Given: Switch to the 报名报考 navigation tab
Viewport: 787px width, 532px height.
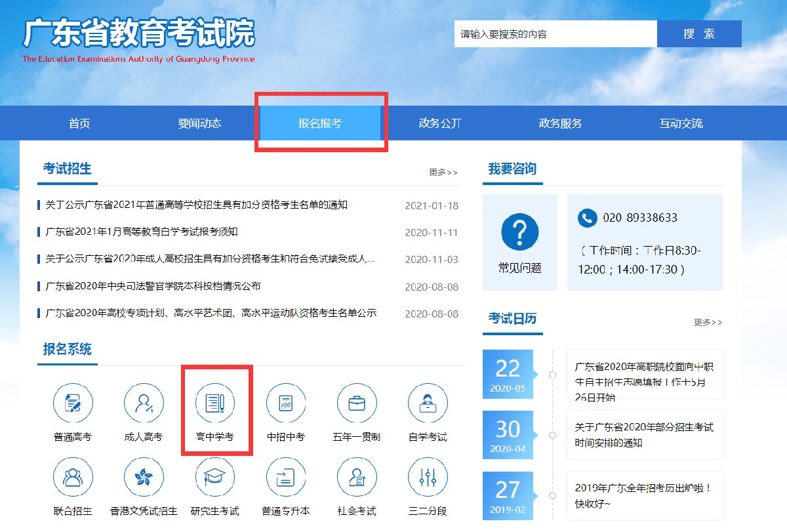Looking at the screenshot, I should [320, 123].
